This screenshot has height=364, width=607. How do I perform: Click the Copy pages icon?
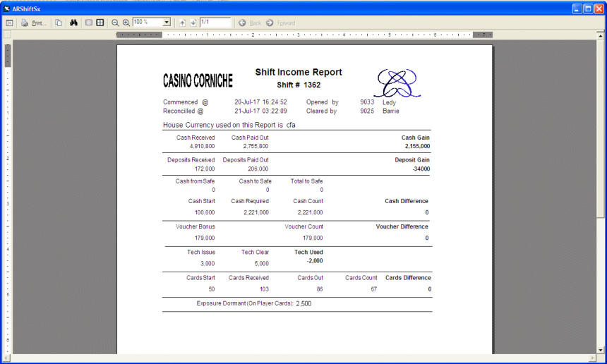pyautogui.click(x=59, y=23)
